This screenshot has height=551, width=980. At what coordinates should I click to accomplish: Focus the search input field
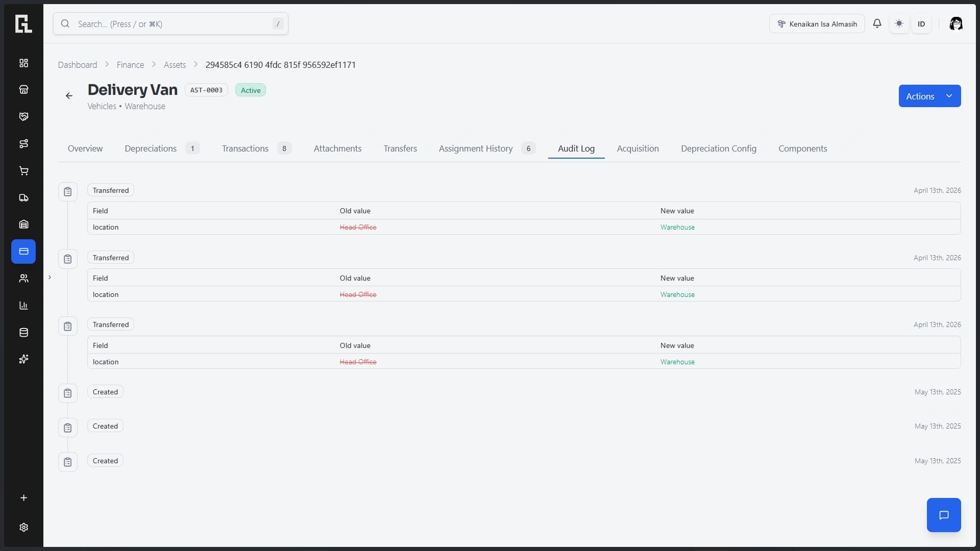170,24
